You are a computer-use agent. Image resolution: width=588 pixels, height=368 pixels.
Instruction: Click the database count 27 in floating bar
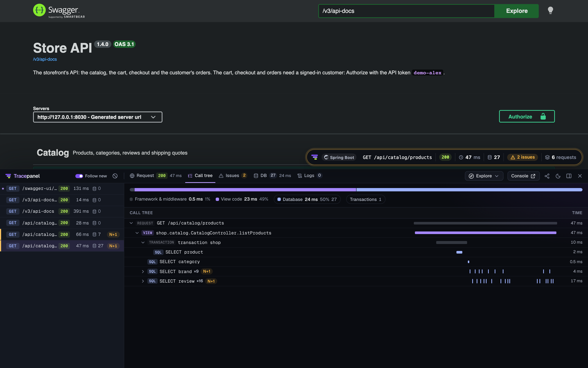tap(494, 157)
